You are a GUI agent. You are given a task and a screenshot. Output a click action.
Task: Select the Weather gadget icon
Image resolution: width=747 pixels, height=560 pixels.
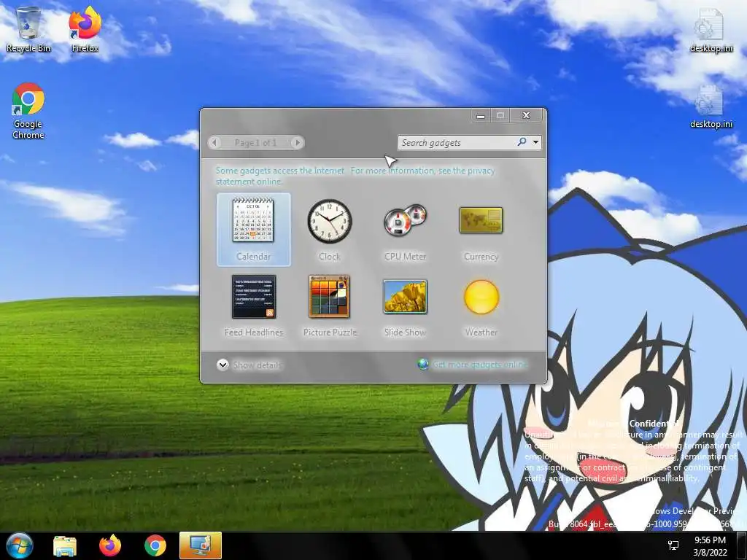(481, 297)
